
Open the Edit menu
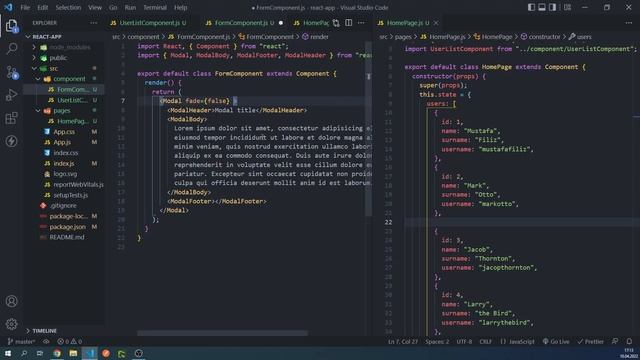click(x=42, y=7)
